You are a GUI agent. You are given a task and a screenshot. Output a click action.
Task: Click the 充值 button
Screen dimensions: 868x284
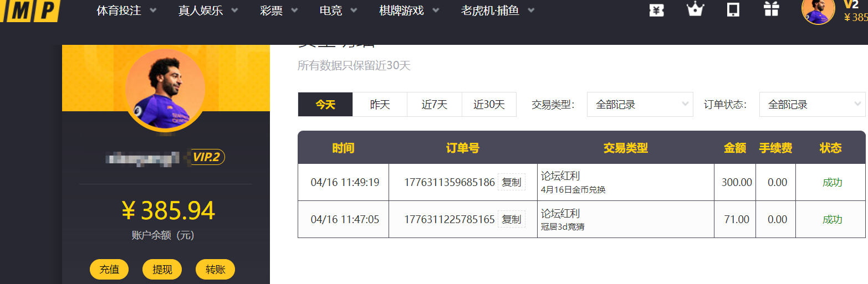[x=109, y=270]
